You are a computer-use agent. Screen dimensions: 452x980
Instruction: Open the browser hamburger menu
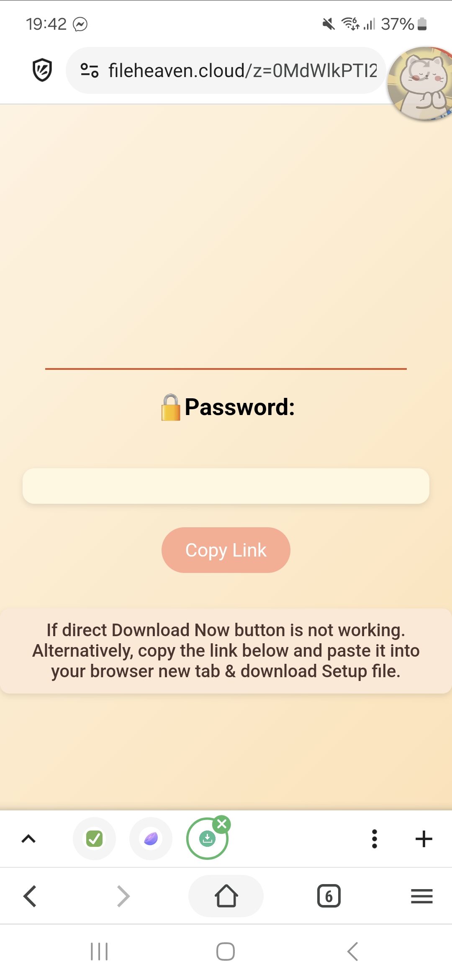[422, 896]
